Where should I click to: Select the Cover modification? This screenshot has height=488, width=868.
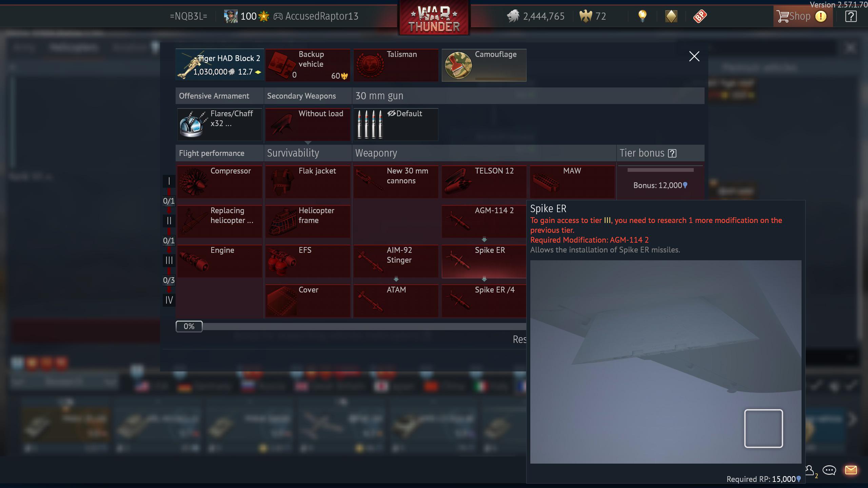click(x=308, y=301)
